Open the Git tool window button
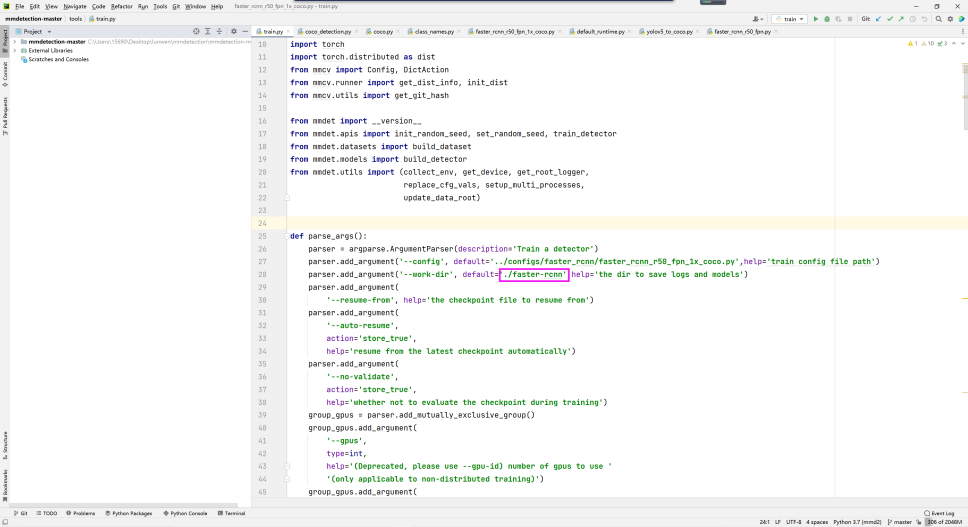968x527 pixels. click(20, 513)
